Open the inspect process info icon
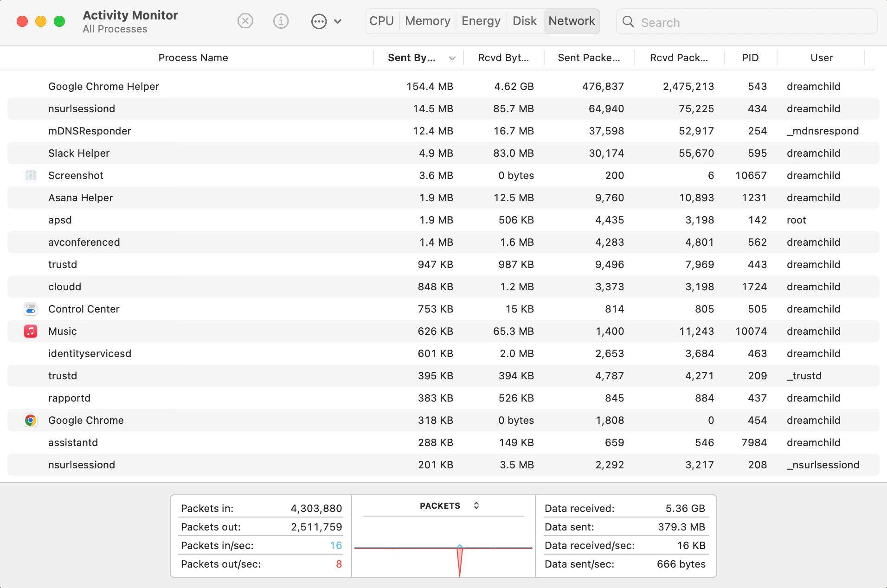The width and height of the screenshot is (887, 588). point(281,21)
